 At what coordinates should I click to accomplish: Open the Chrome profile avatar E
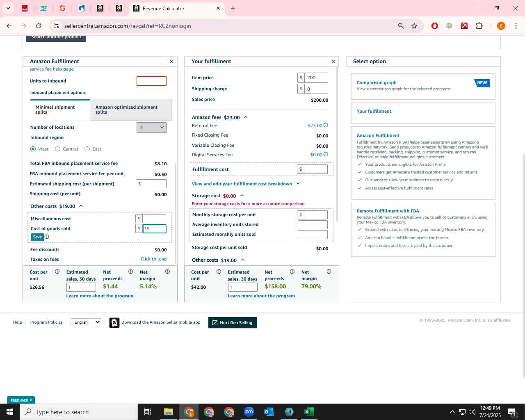[x=501, y=26]
